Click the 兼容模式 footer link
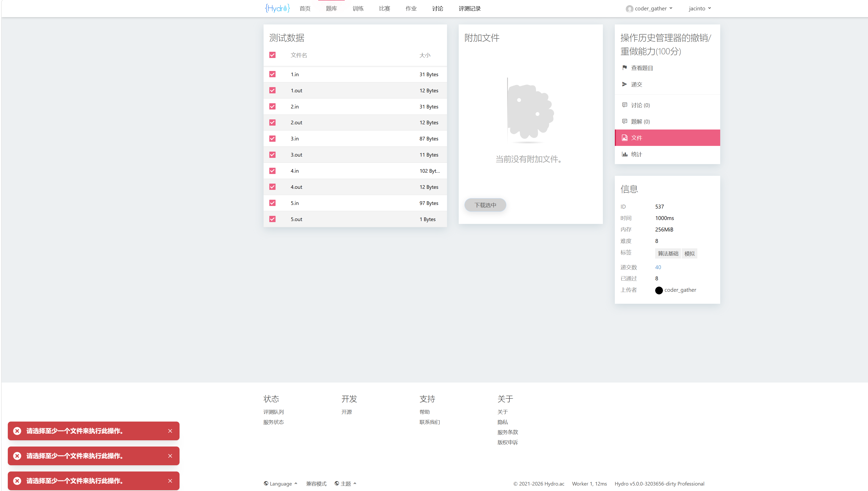 (316, 483)
